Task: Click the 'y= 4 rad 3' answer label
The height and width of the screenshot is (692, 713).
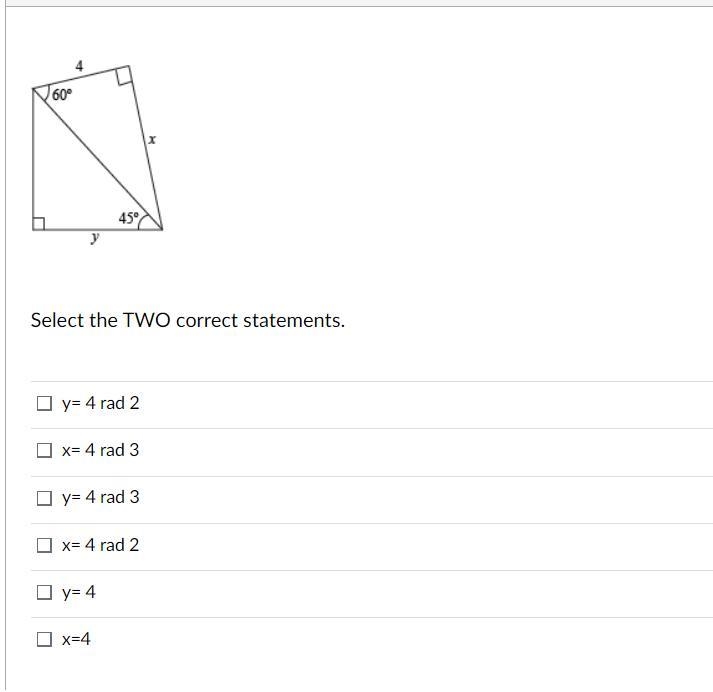Action: (100, 497)
